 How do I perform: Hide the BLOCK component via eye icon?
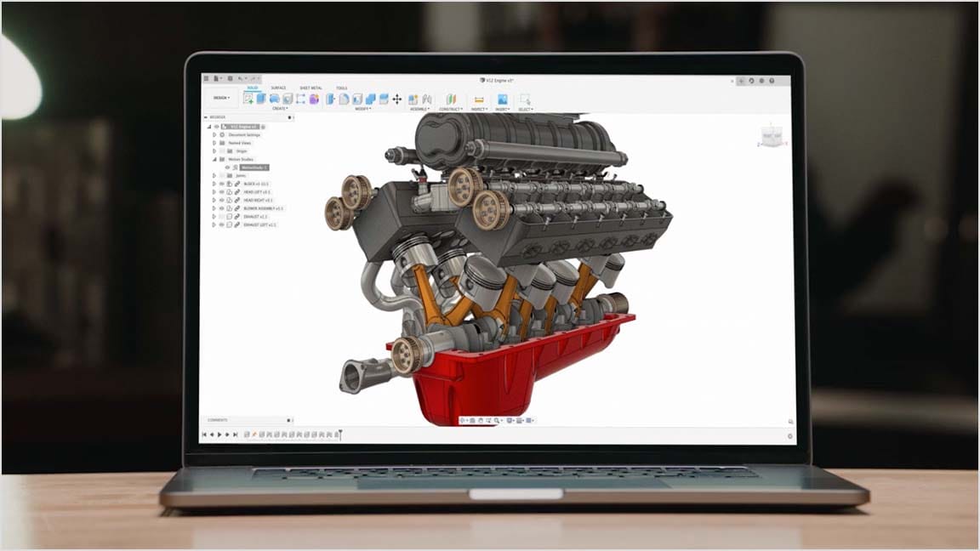point(221,184)
